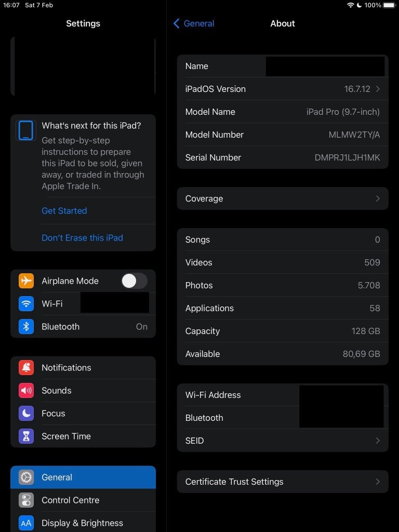Tap the Focus moon icon
The height and width of the screenshot is (532, 399).
click(26, 413)
